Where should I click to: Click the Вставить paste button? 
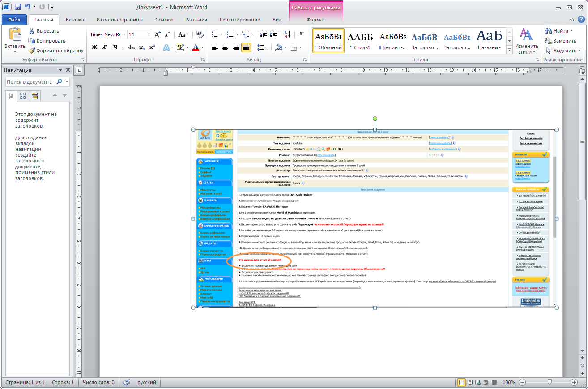(15, 39)
